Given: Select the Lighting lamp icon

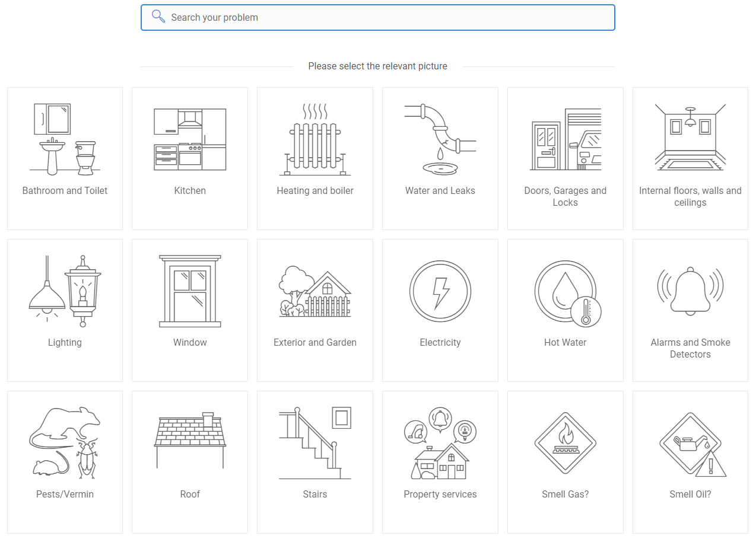Looking at the screenshot, I should (x=65, y=291).
